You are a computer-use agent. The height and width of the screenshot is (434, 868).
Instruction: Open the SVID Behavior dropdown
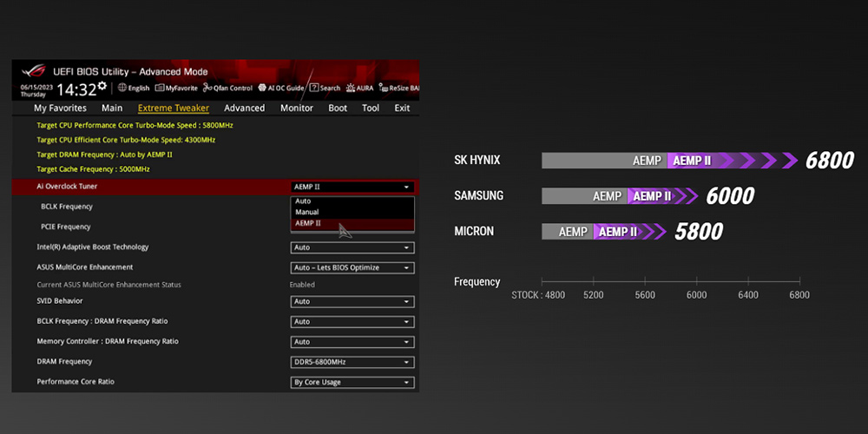[x=352, y=302]
